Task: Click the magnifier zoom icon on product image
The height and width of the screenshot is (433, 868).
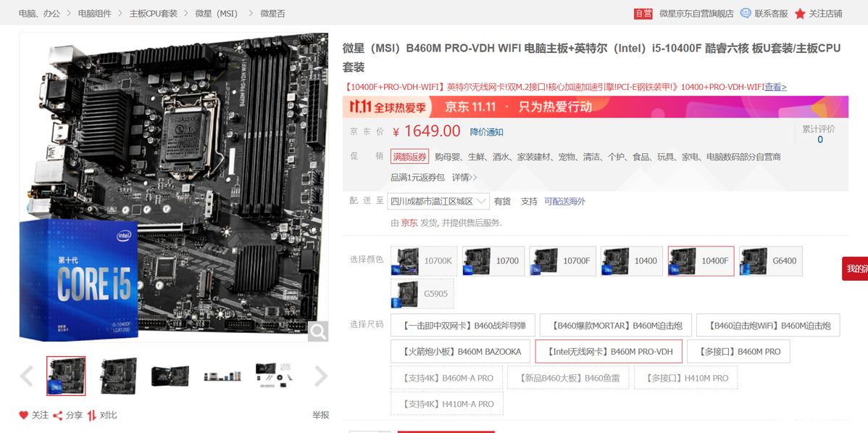Action: pos(318,331)
